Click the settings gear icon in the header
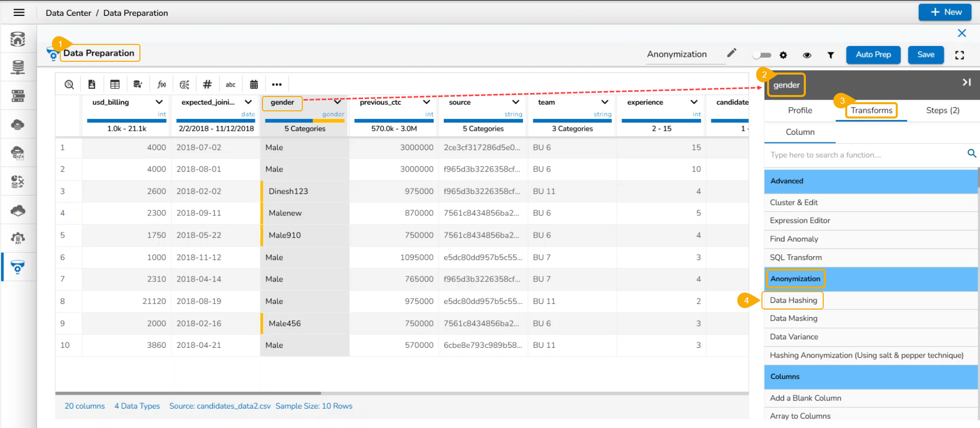The width and height of the screenshot is (980, 428). tap(783, 55)
